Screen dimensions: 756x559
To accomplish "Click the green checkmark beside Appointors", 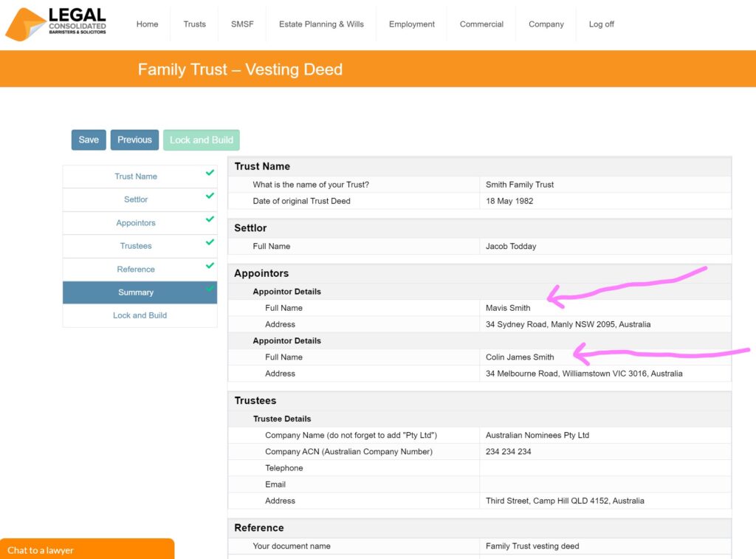I will (x=210, y=219).
